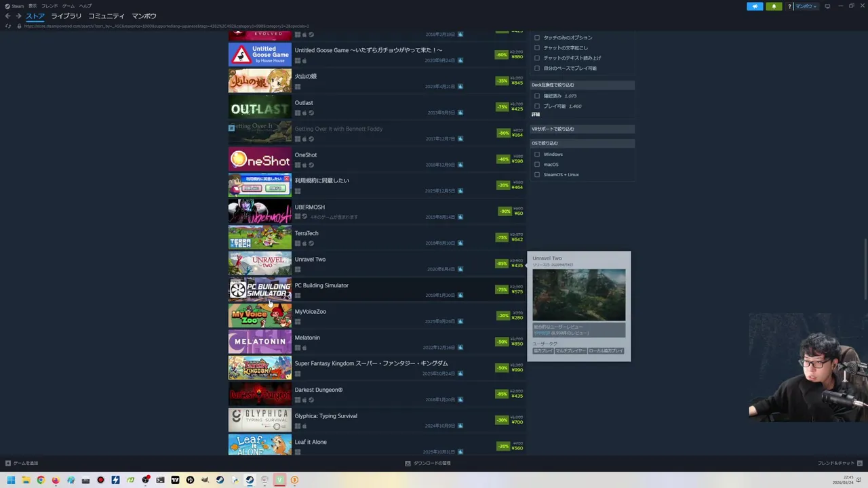
Task: Check the SteamOS + Linux filter
Action: coord(537,175)
